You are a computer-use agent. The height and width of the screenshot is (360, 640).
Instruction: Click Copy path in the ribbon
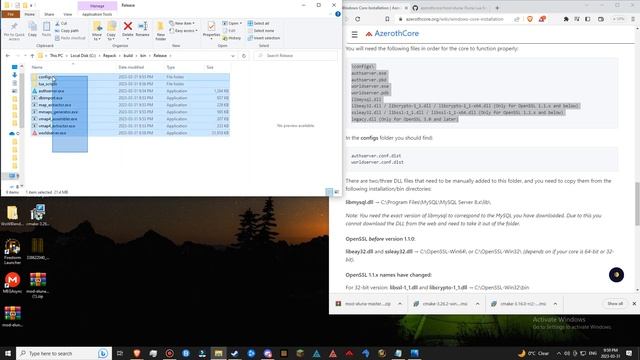click(67, 31)
